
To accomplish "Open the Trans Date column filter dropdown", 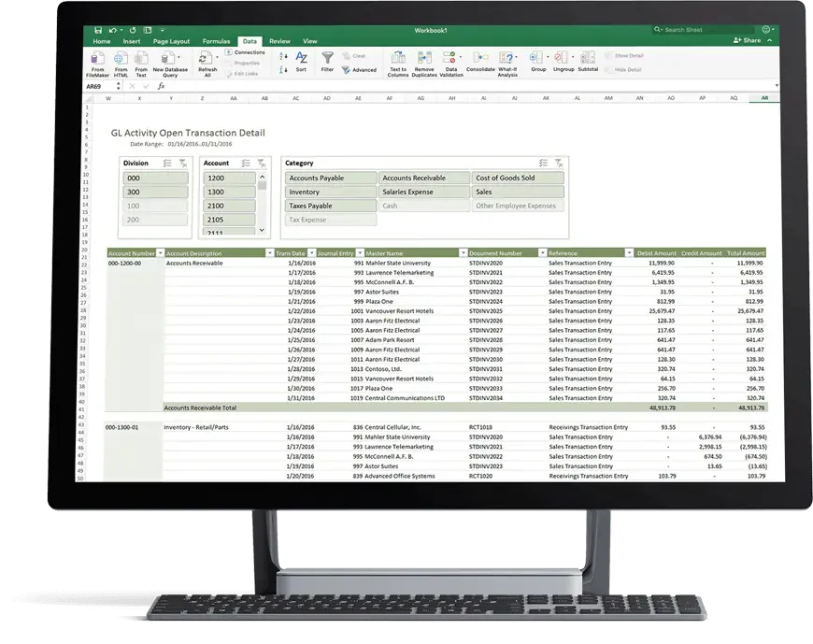I will 311,253.
